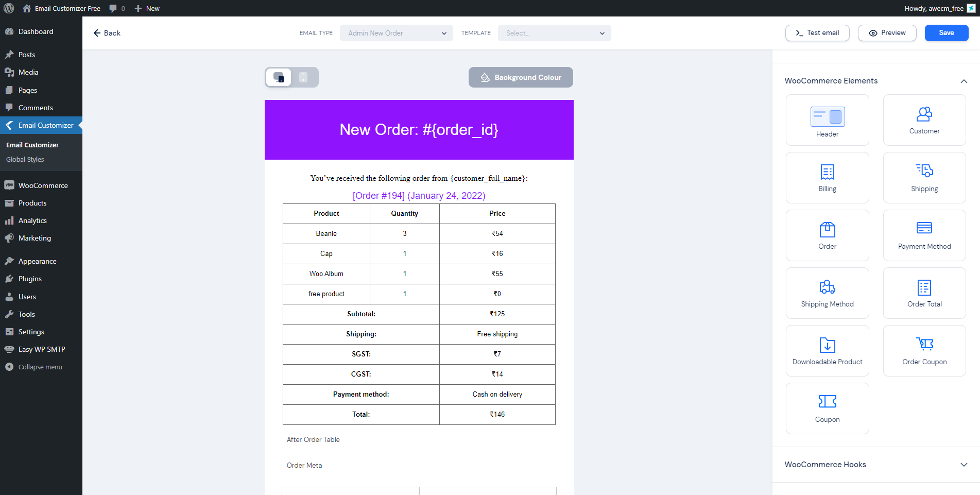This screenshot has width=980, height=495.
Task: Select the Shipping Method element icon
Action: pyautogui.click(x=827, y=287)
